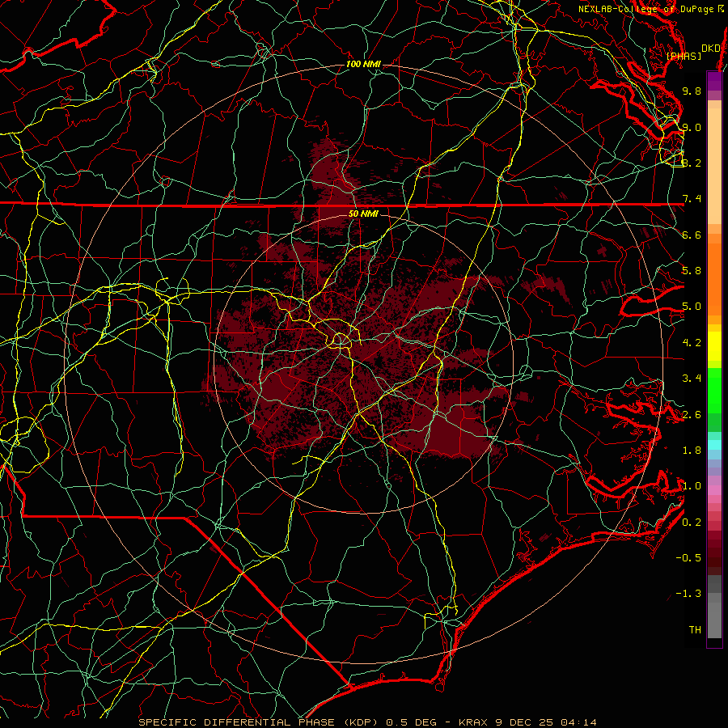Click the '50 NMI' range ring label
728x728 pixels.
[363, 214]
